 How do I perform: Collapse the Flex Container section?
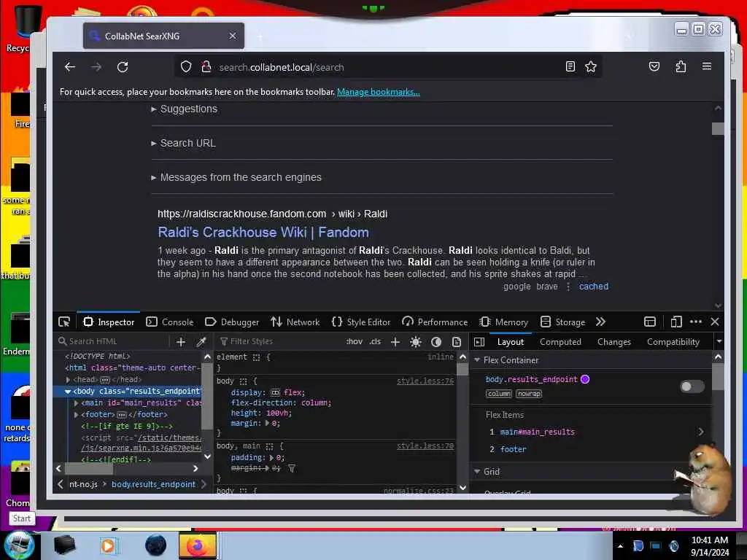(477, 360)
